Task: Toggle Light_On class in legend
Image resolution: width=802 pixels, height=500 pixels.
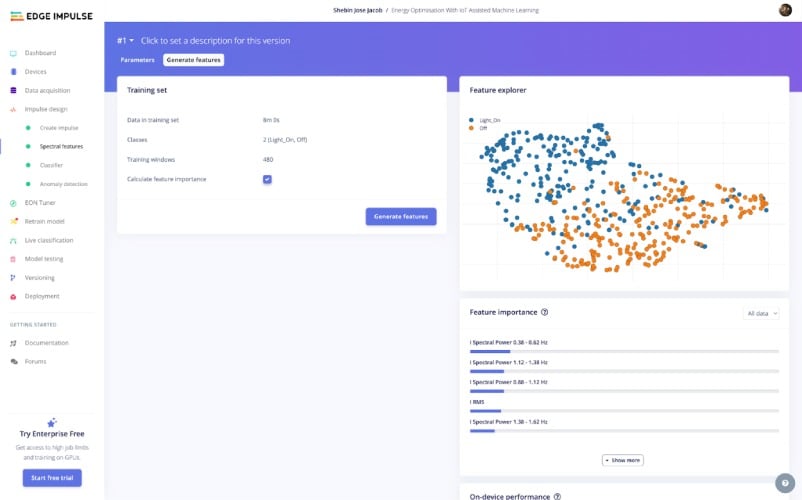Action: click(484, 120)
